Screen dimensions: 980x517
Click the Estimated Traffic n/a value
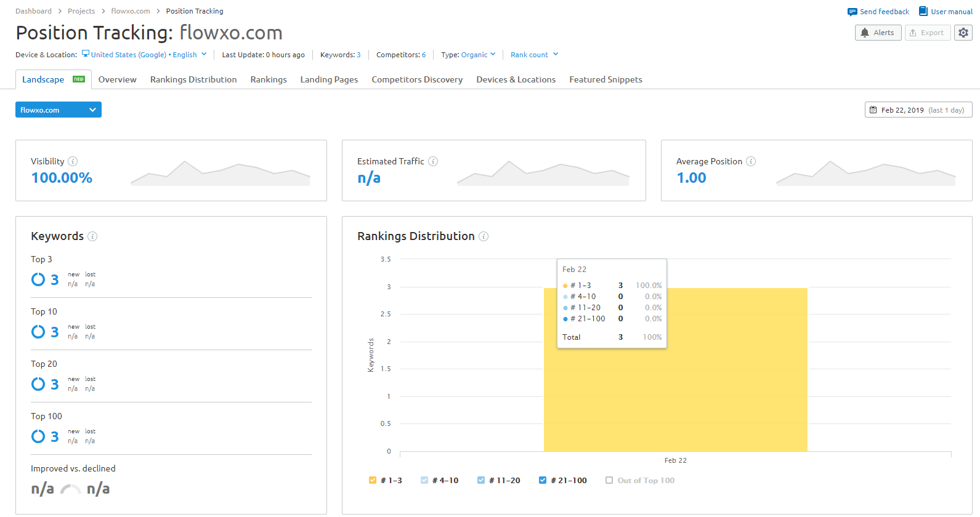pos(369,178)
